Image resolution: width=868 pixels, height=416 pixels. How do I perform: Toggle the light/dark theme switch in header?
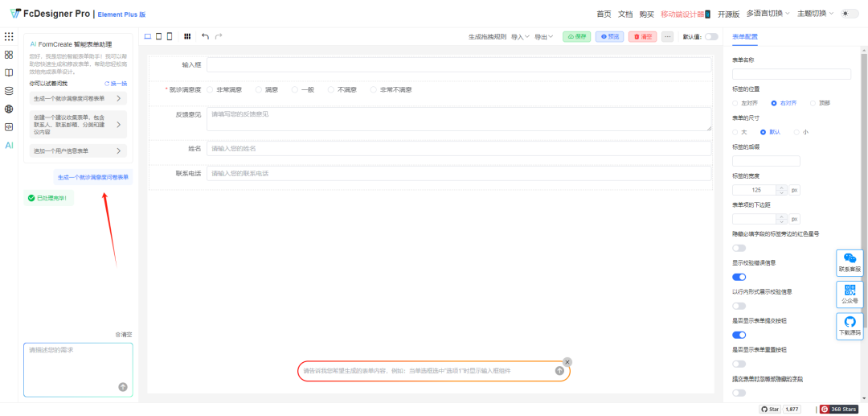(850, 14)
